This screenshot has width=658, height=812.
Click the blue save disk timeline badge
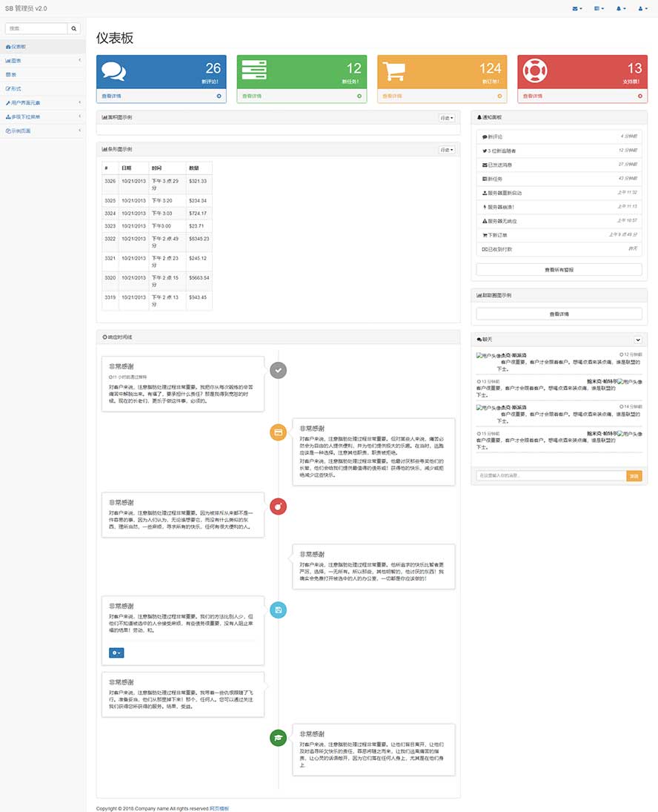278,610
